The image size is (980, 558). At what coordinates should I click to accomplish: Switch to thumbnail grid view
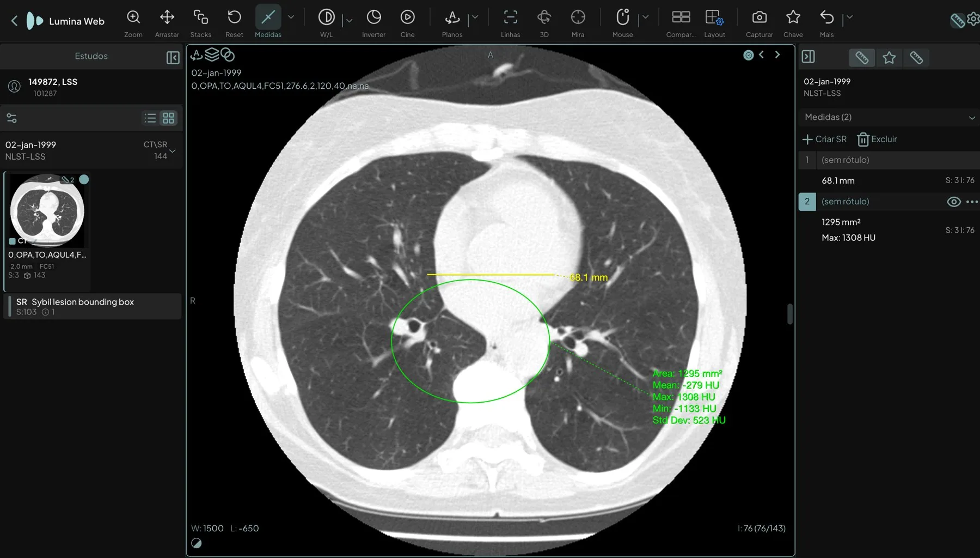pos(169,118)
